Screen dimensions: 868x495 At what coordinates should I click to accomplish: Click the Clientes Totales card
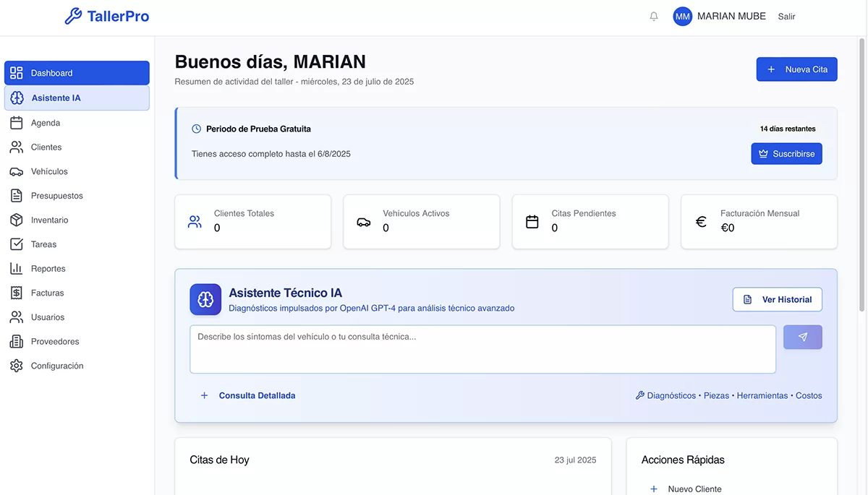(252, 222)
